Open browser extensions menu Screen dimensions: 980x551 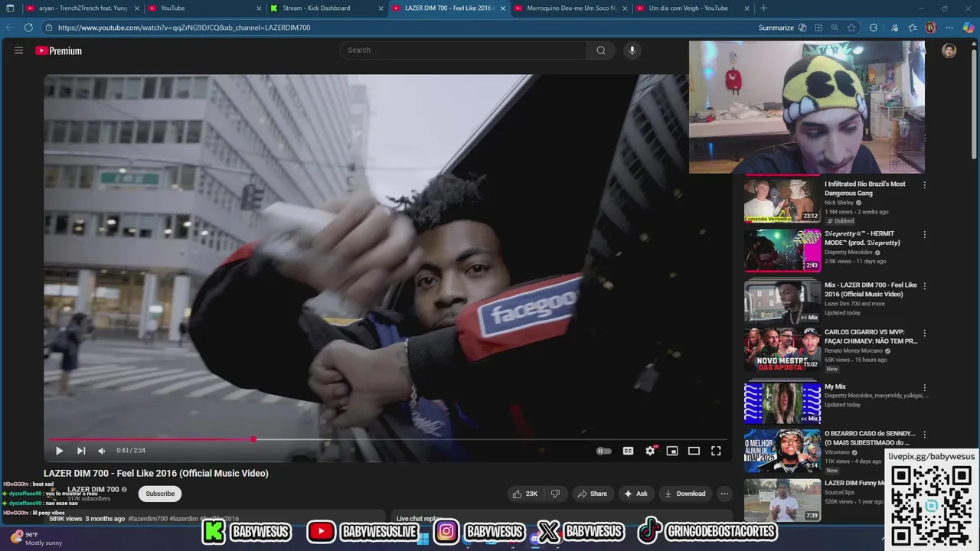pyautogui.click(x=874, y=28)
